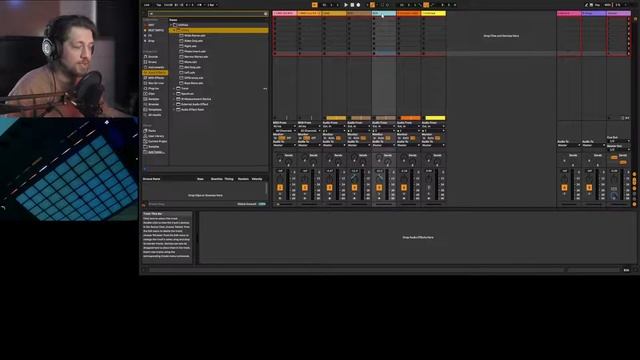Click the groove pool Global Amount value
This screenshot has width=640, height=360.
[262, 204]
